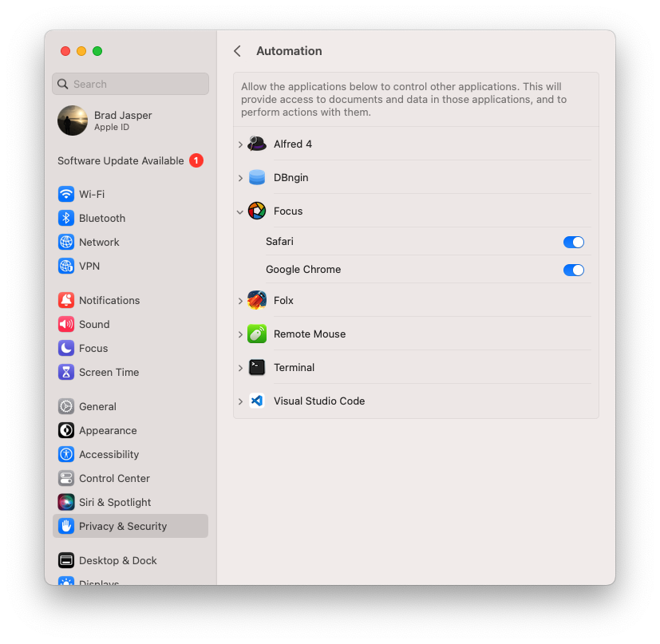Click the Folx rocket icon

click(x=256, y=300)
